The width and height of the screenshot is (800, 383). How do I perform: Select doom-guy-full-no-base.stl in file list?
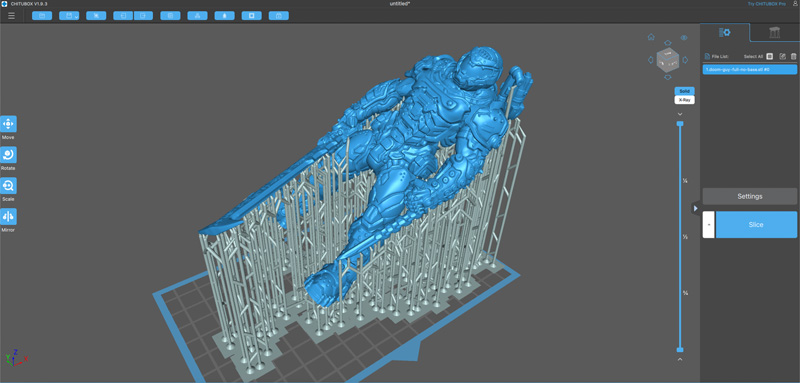(749, 69)
